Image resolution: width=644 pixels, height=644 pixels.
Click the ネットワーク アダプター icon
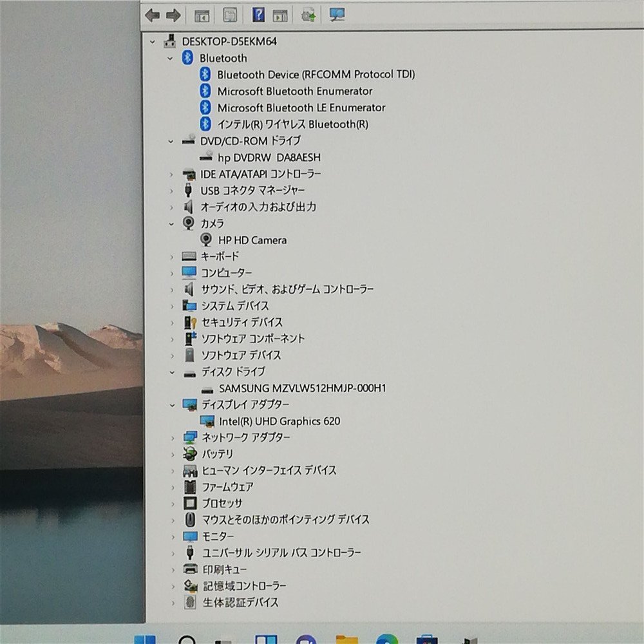190,438
